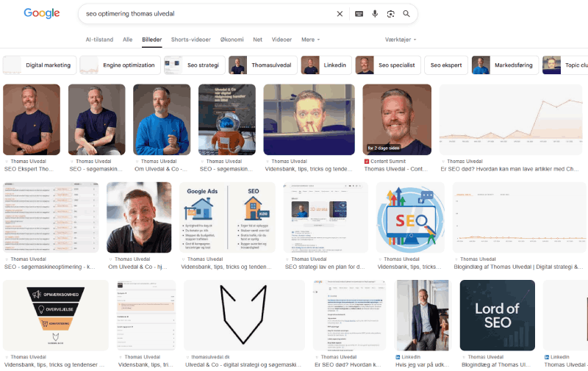Open the Shorts-videoer tab
Image resolution: width=588 pixels, height=371 pixels.
click(191, 40)
